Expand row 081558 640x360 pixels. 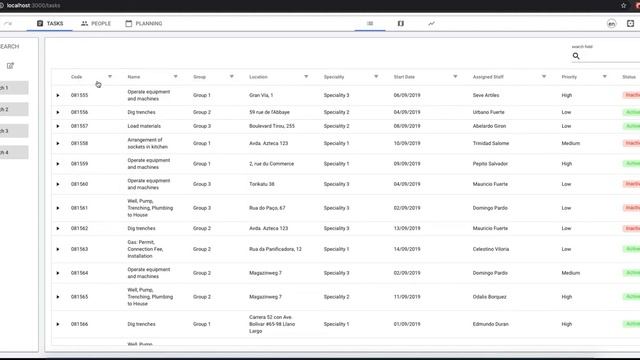click(x=58, y=143)
